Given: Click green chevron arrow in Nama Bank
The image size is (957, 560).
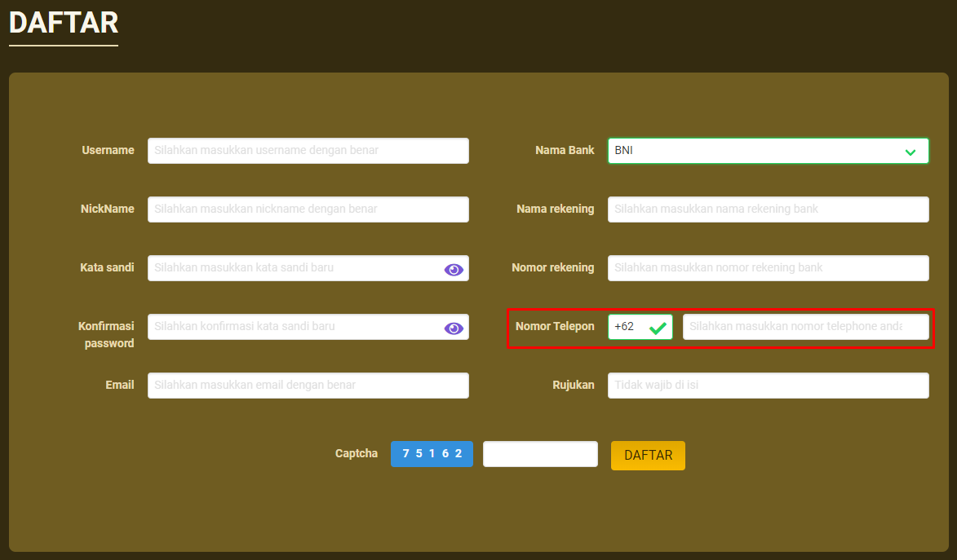Looking at the screenshot, I should [x=910, y=152].
